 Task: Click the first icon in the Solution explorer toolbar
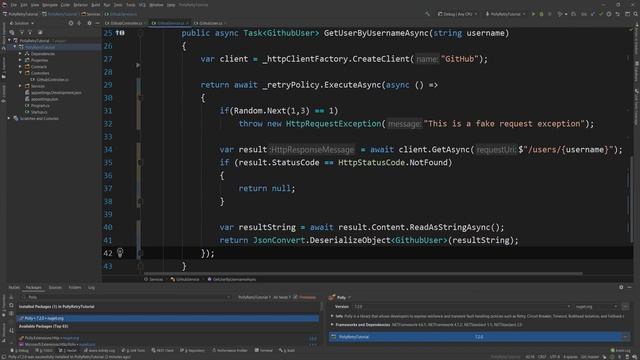pyautogui.click(x=12, y=32)
